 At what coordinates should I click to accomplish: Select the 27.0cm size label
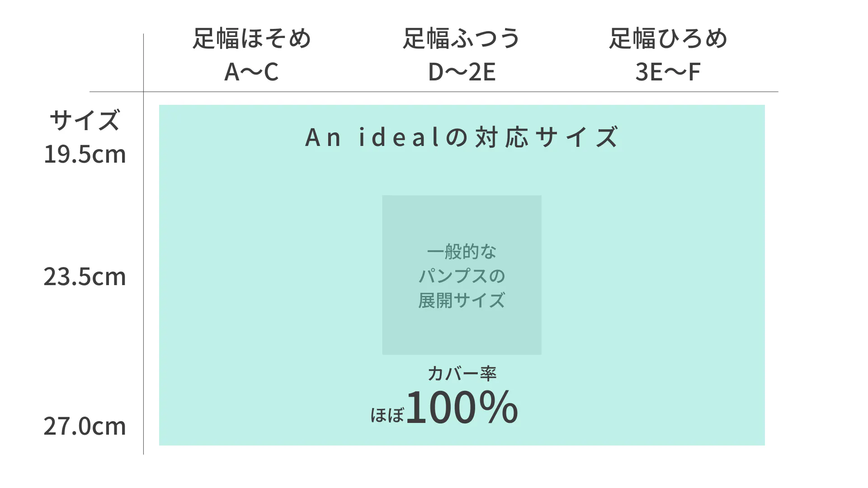point(85,426)
